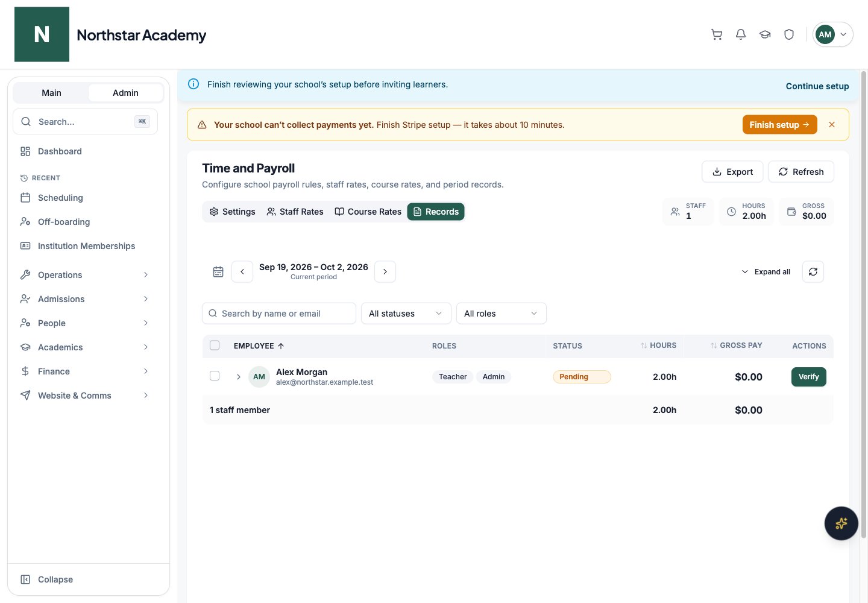Open the AM user account menu
The image size is (868, 603).
tap(832, 34)
